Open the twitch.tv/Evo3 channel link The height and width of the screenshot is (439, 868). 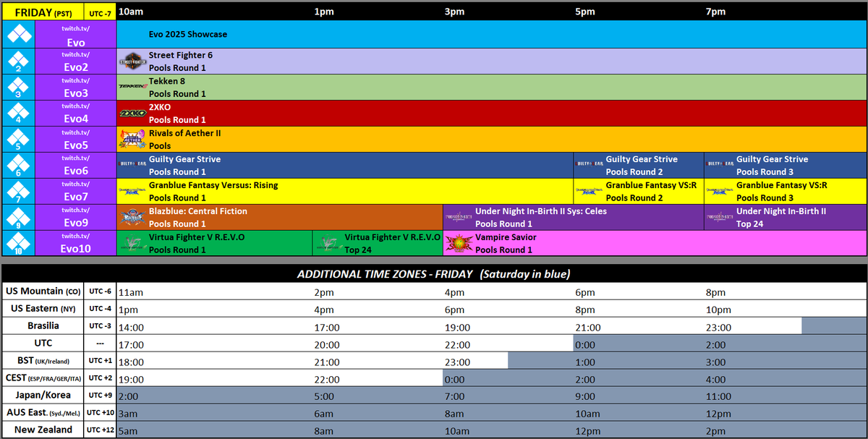click(75, 88)
